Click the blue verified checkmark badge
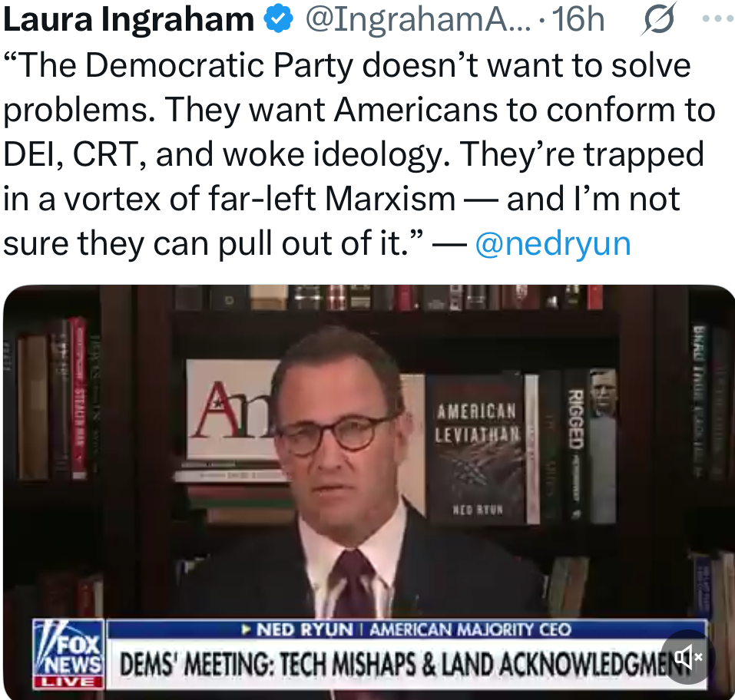The image size is (735, 700). tap(279, 19)
